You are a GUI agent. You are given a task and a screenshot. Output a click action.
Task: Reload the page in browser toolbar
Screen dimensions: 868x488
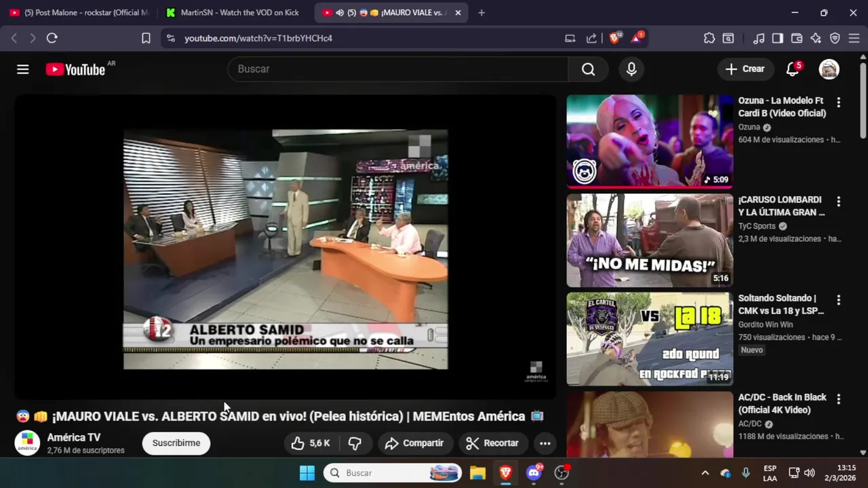(x=52, y=39)
